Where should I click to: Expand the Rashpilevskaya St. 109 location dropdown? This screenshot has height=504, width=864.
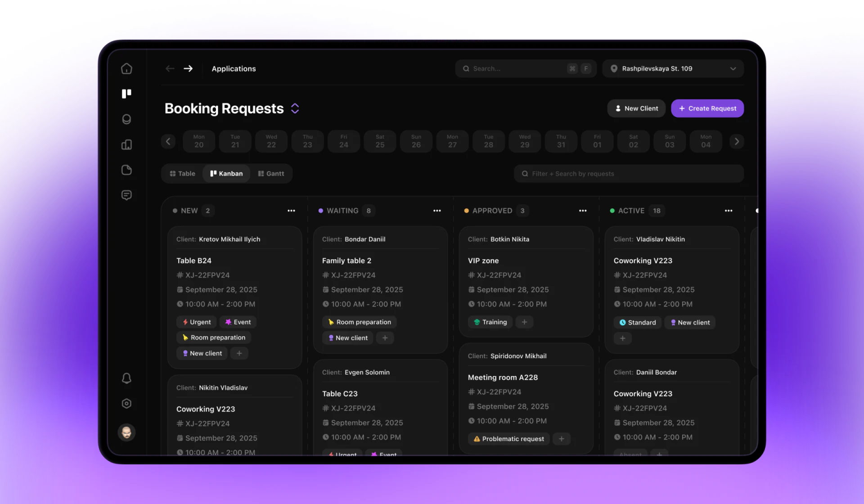pos(673,68)
